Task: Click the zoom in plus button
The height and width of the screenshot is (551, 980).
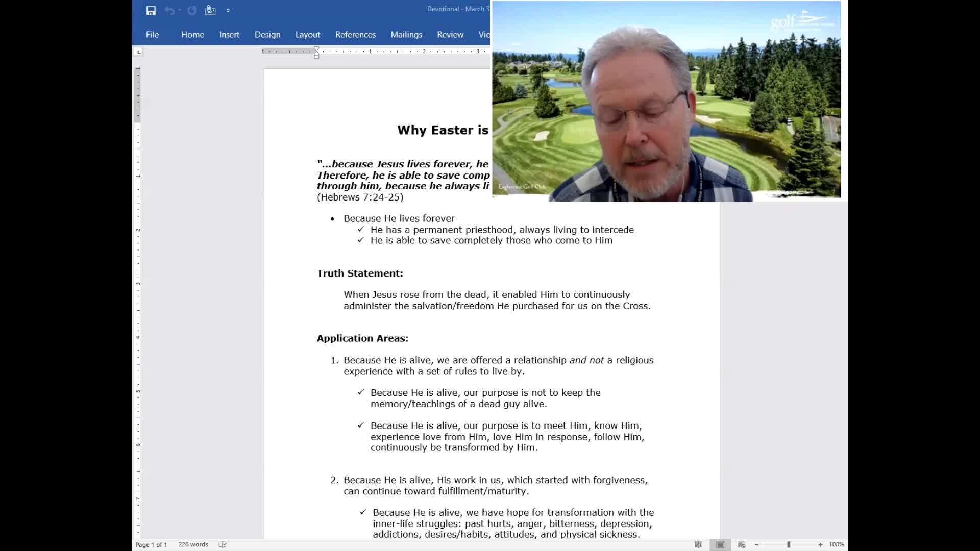Action: pos(820,544)
